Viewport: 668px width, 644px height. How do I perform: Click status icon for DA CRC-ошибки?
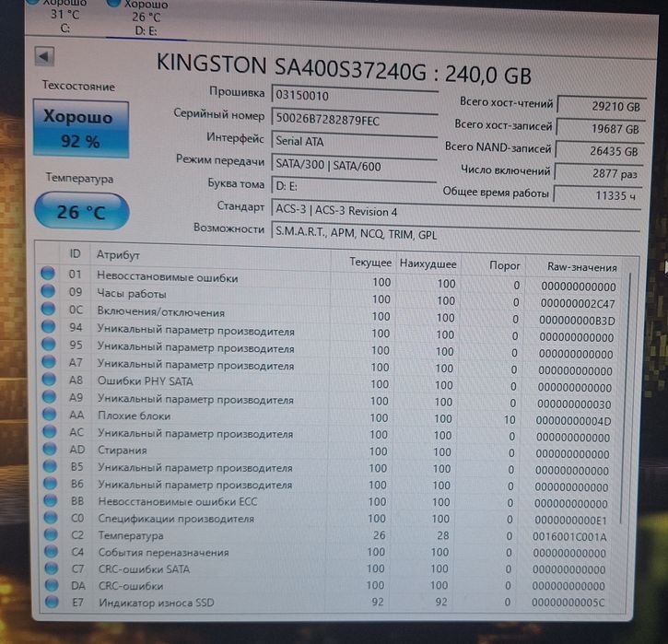[52, 585]
